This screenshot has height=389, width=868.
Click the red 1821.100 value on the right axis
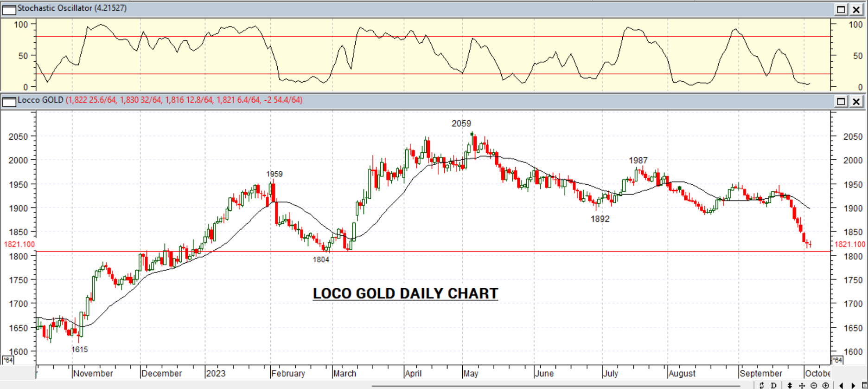tap(849, 244)
